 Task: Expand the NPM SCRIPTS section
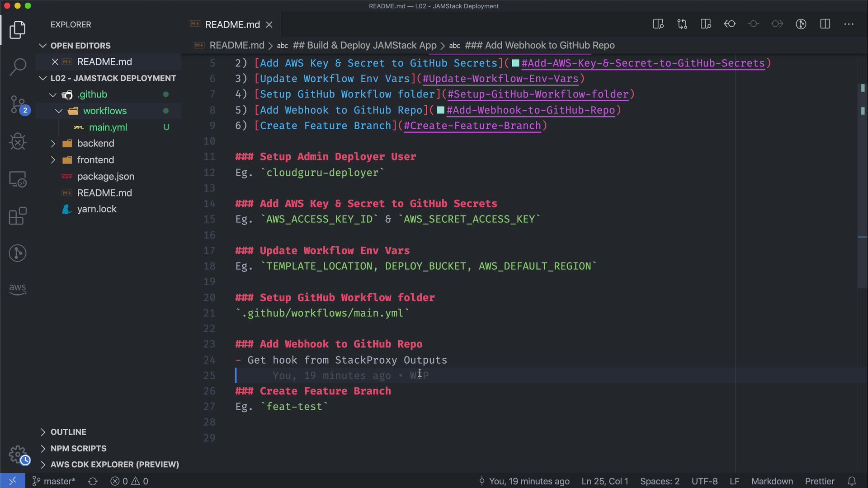pyautogui.click(x=78, y=448)
